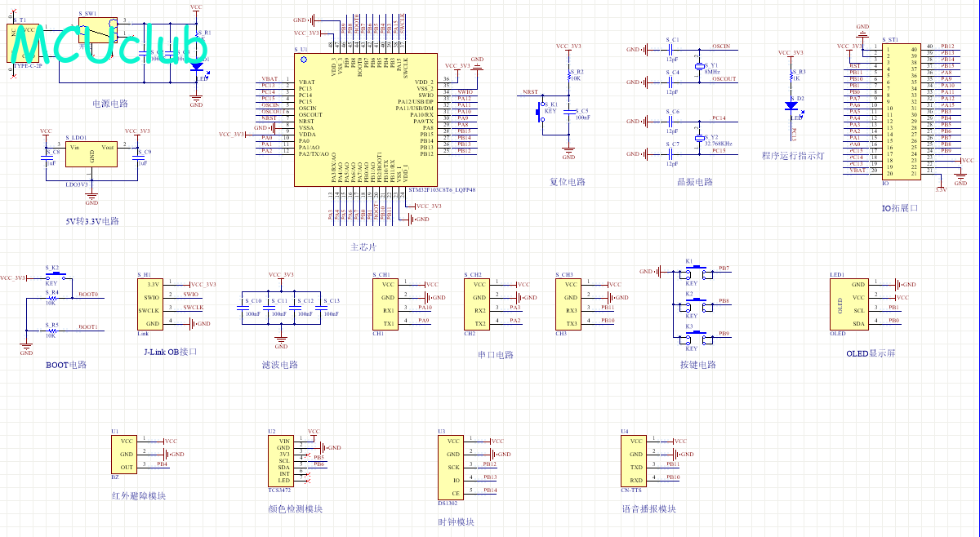Click the GND symbol below the reset circuit

(568, 153)
